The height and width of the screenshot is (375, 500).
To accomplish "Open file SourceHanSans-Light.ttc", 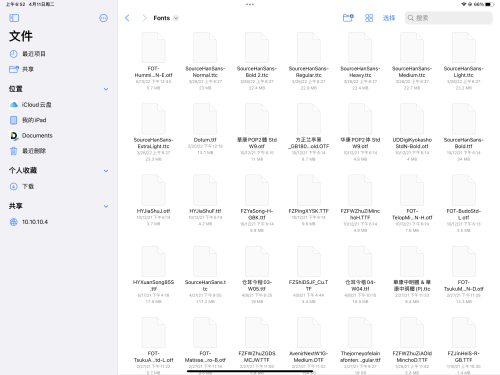I will [463, 61].
